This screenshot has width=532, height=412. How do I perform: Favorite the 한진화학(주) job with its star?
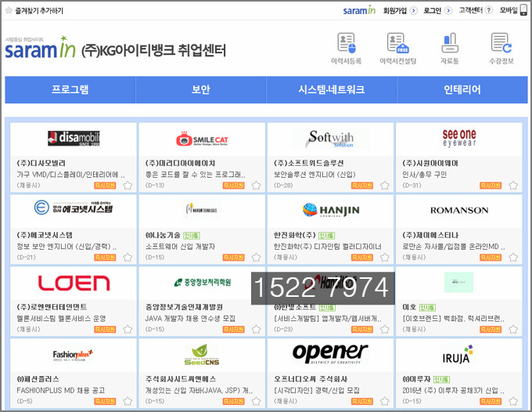pos(385,258)
